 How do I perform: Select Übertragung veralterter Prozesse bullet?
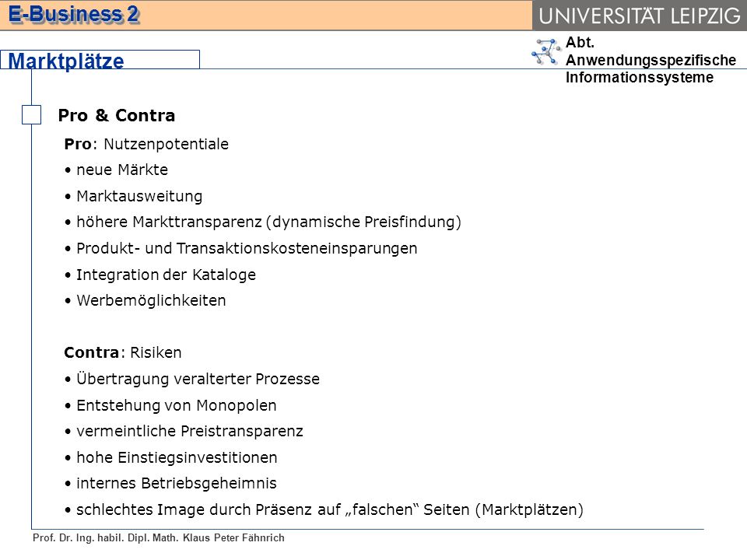192,379
